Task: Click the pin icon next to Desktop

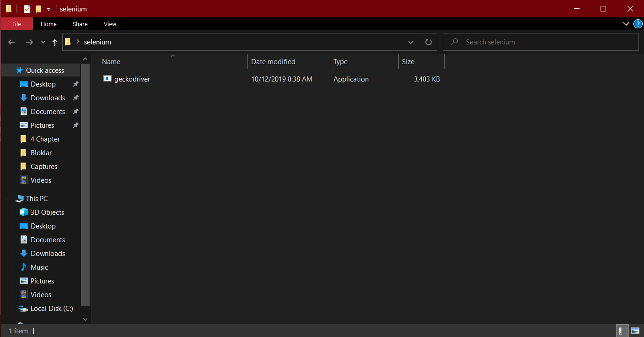Action: point(75,84)
